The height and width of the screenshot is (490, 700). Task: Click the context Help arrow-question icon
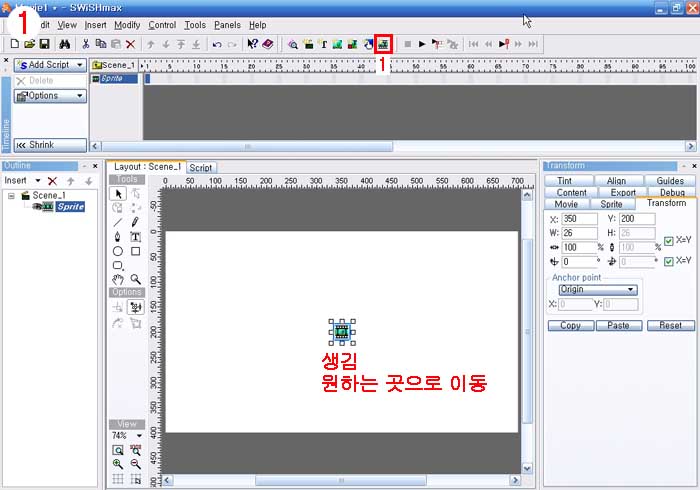(x=252, y=44)
